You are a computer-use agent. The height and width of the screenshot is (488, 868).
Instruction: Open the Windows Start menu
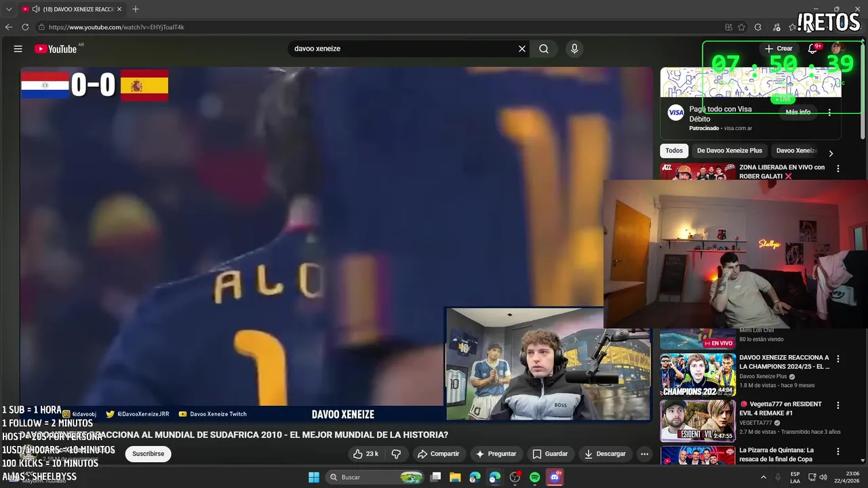tap(314, 477)
